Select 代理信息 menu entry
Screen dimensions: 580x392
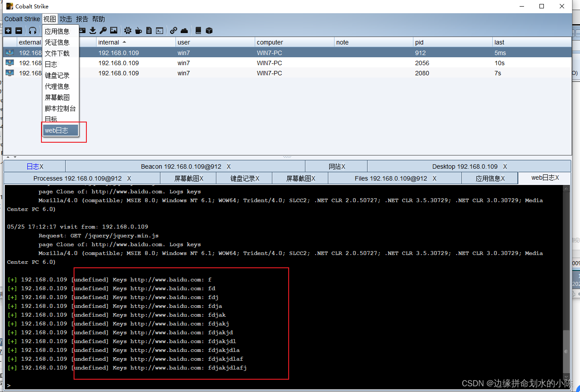click(x=60, y=86)
